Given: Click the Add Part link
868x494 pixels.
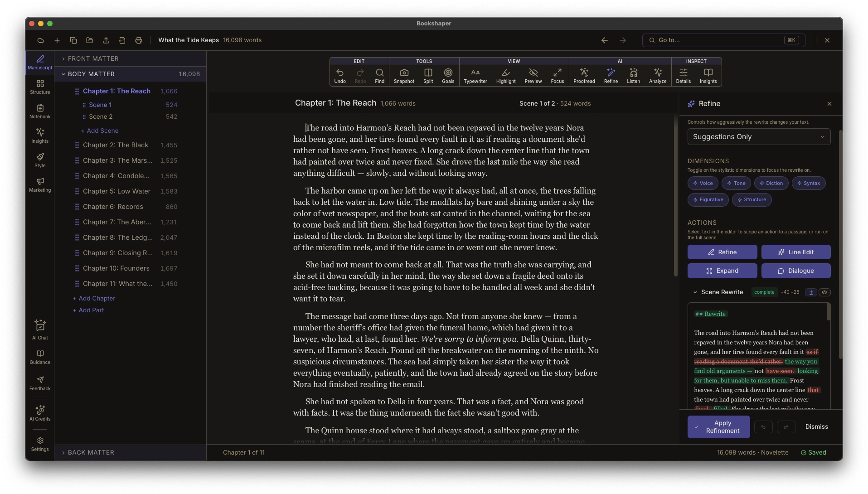Looking at the screenshot, I should click(88, 310).
